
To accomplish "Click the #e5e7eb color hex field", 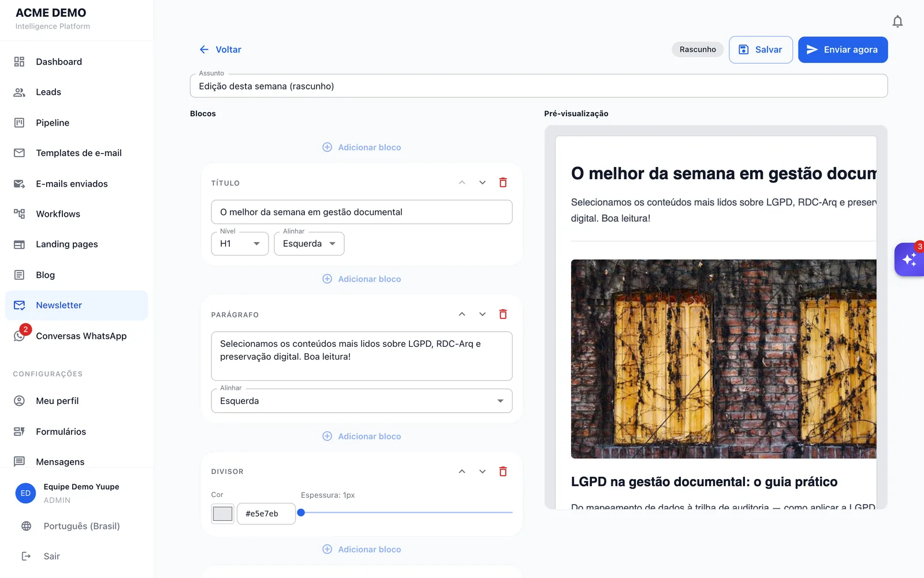I will [x=266, y=513].
